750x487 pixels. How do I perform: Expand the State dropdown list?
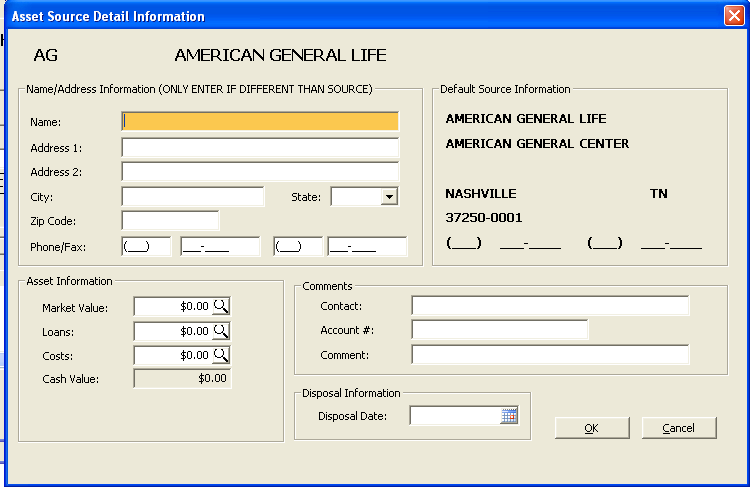[389, 197]
